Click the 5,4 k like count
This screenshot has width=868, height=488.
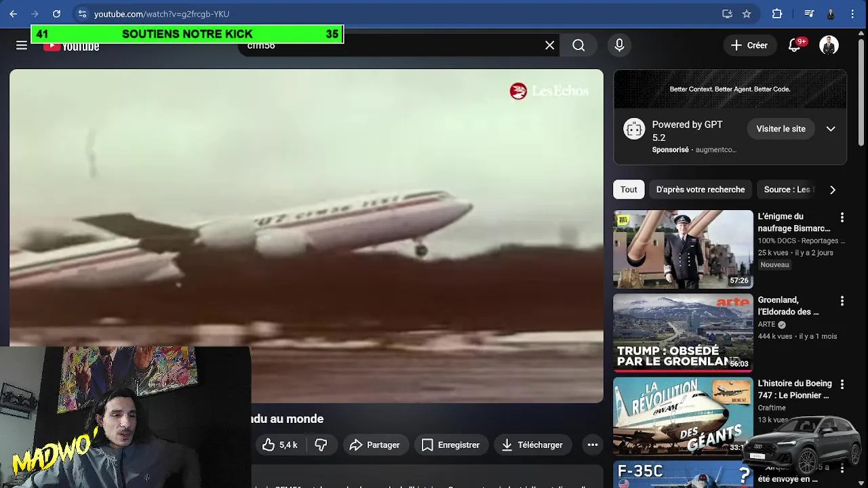(288, 445)
